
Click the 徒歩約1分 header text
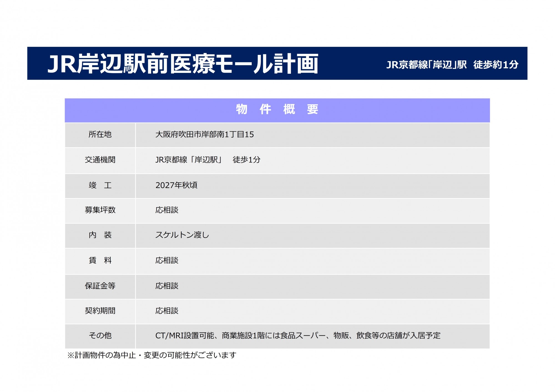pyautogui.click(x=496, y=65)
